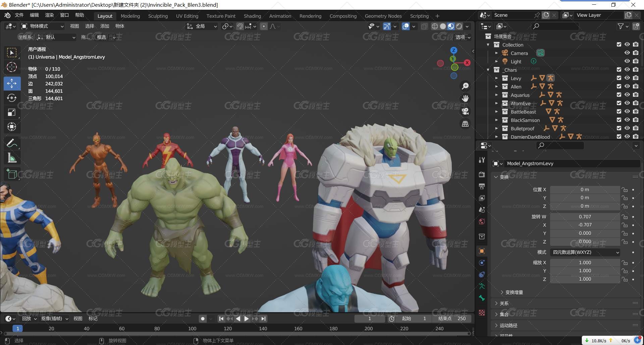Open the 文件 File menu

(19, 15)
